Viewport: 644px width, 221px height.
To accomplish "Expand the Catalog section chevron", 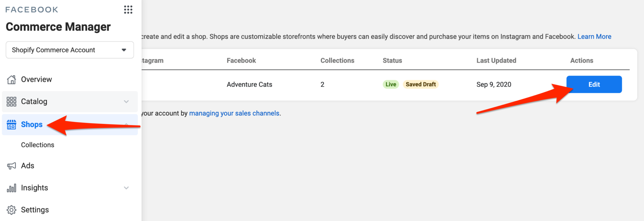I will click(x=126, y=102).
